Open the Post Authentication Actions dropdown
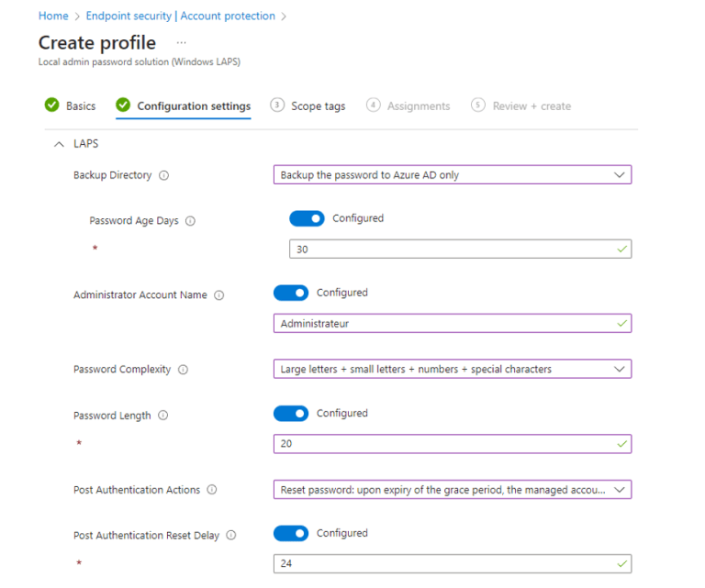The width and height of the screenshot is (705, 588). click(453, 490)
